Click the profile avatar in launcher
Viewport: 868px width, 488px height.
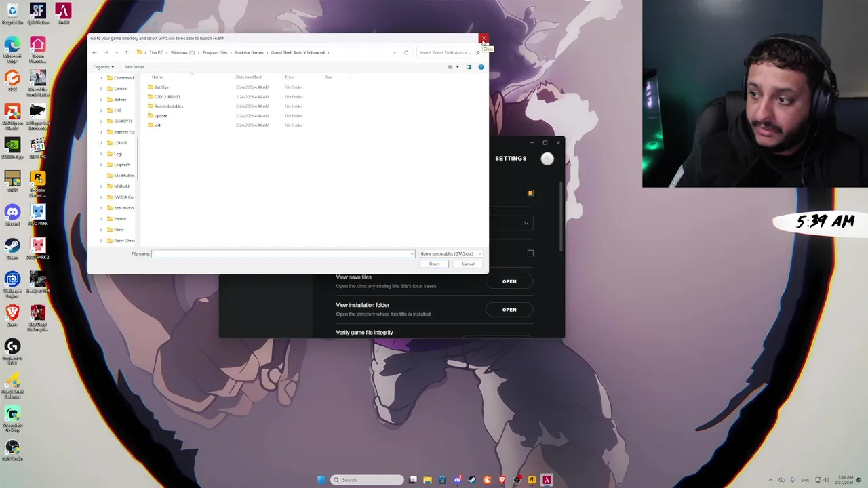tap(547, 159)
